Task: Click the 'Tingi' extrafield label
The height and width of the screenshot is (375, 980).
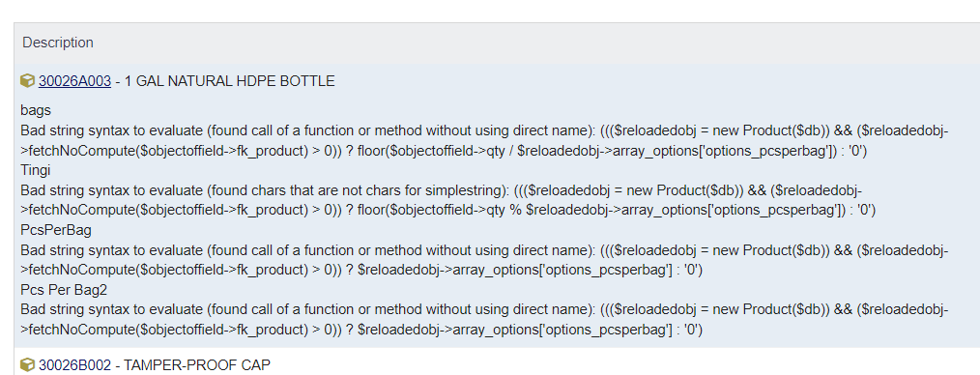Action: (36, 170)
